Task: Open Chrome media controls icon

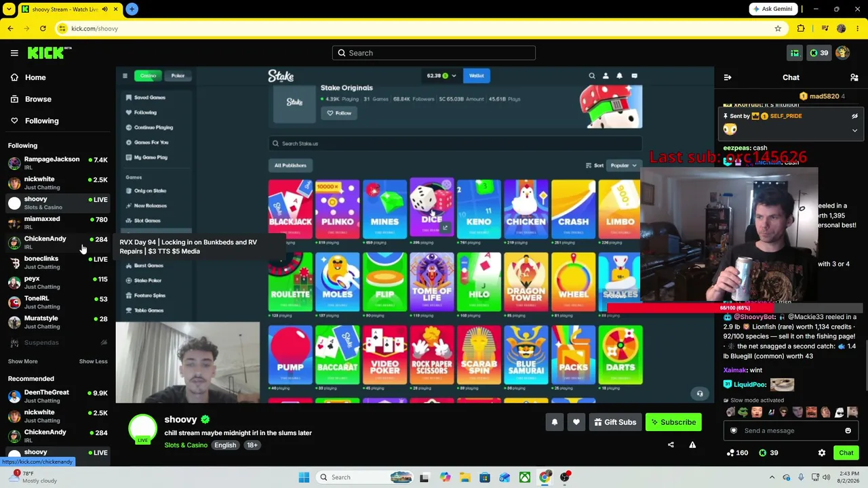Action: pos(825,28)
